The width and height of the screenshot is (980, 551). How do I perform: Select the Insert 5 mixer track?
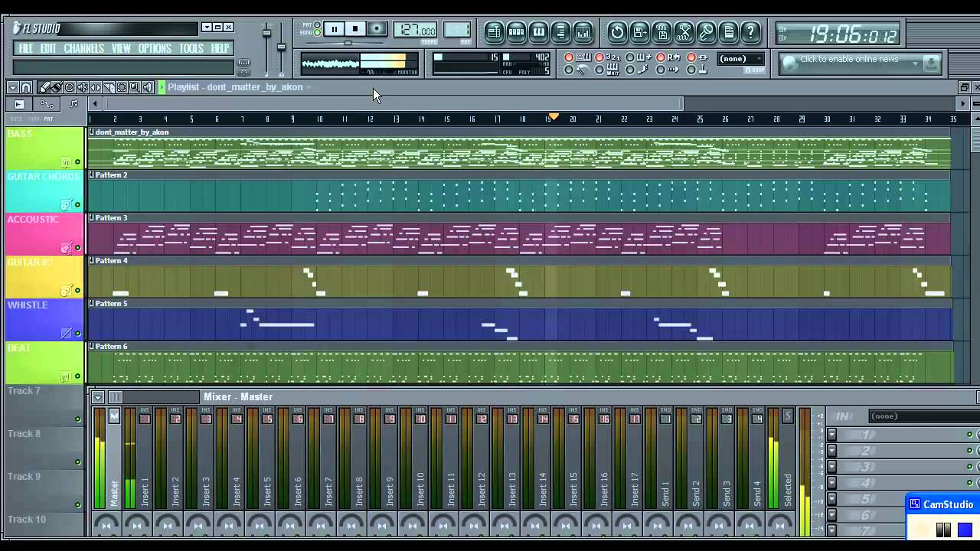click(x=267, y=459)
